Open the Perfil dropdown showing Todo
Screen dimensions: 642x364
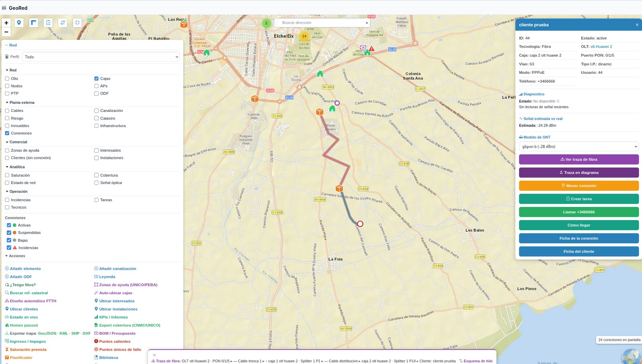click(x=101, y=57)
